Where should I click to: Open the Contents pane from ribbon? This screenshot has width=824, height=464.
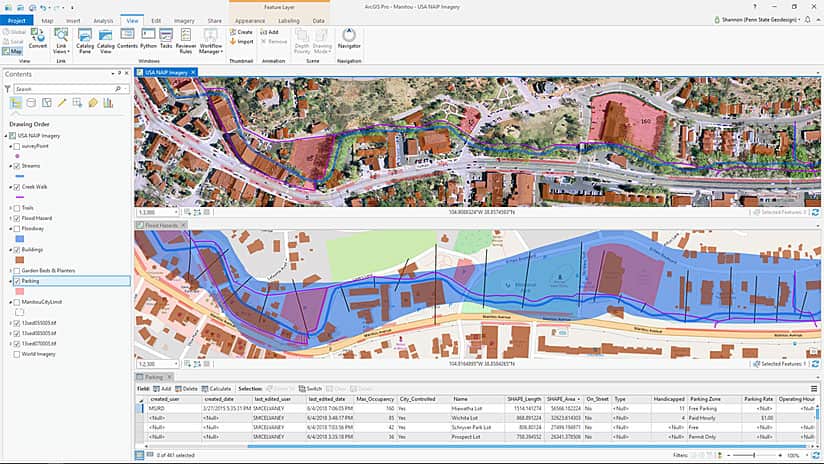point(127,39)
